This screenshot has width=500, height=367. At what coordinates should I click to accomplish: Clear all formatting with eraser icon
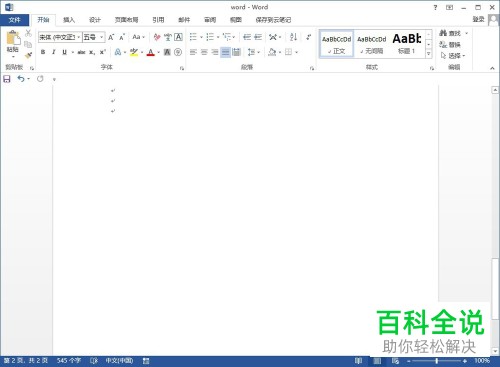click(x=157, y=37)
